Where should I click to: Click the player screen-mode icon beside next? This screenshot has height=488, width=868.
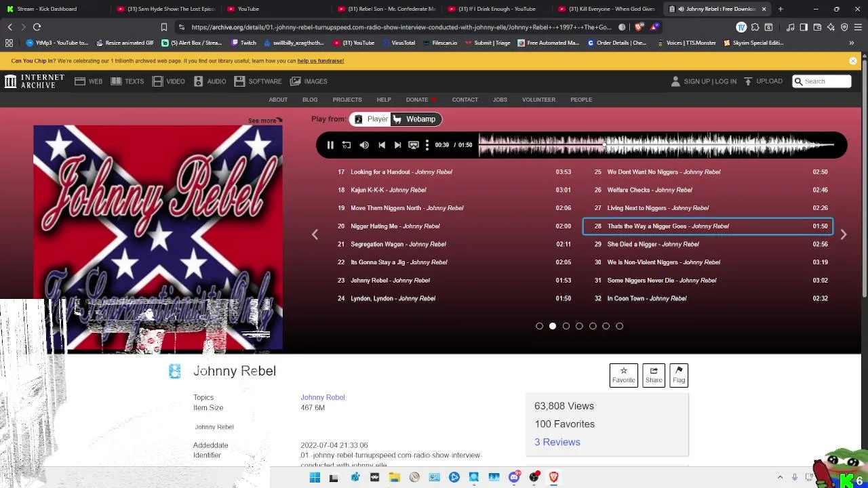coord(413,145)
